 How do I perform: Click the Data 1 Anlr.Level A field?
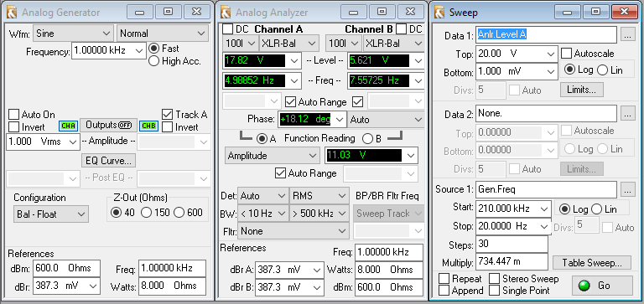(x=547, y=35)
